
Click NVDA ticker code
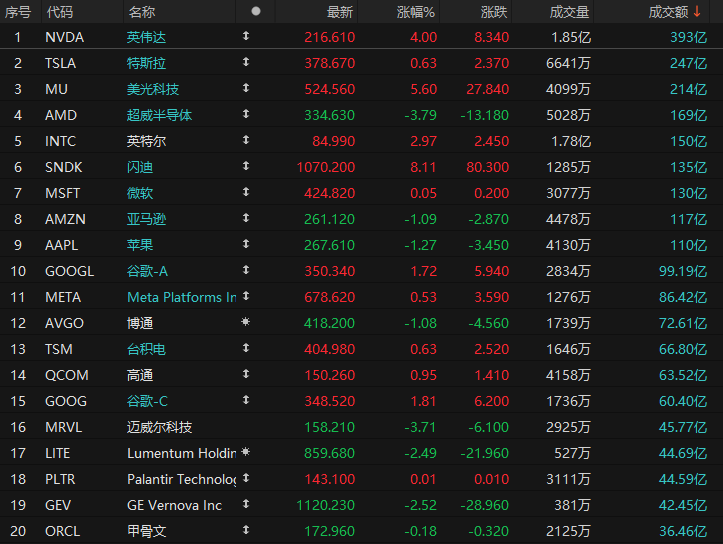click(65, 37)
